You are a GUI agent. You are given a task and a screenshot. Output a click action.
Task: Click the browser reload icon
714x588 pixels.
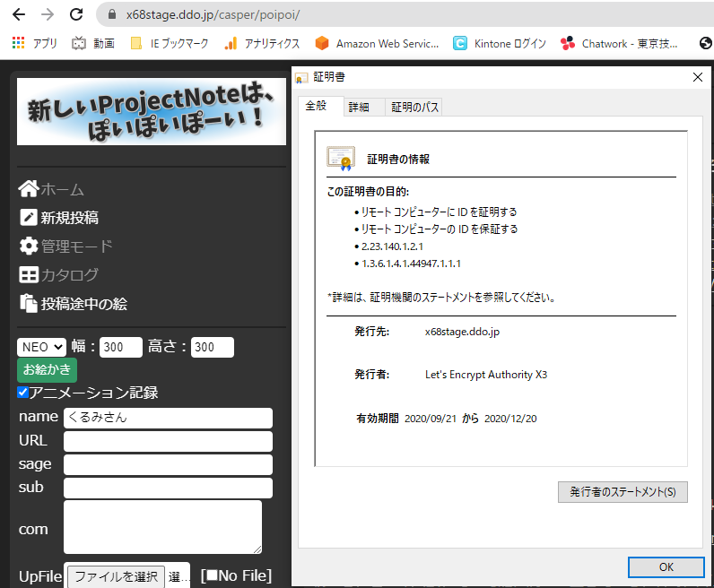[x=76, y=14]
